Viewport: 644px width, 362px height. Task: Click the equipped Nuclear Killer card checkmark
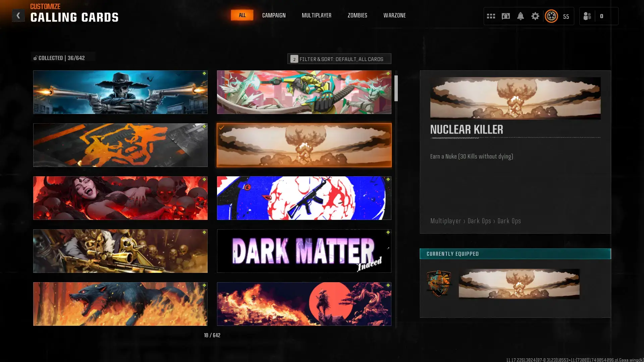click(222, 128)
